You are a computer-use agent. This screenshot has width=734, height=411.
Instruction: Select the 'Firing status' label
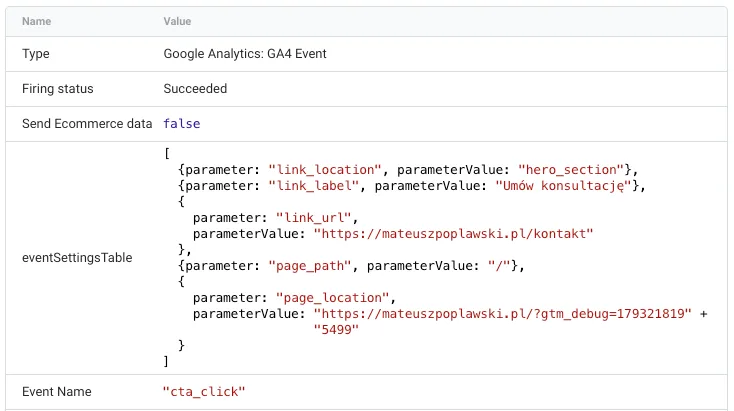click(58, 89)
